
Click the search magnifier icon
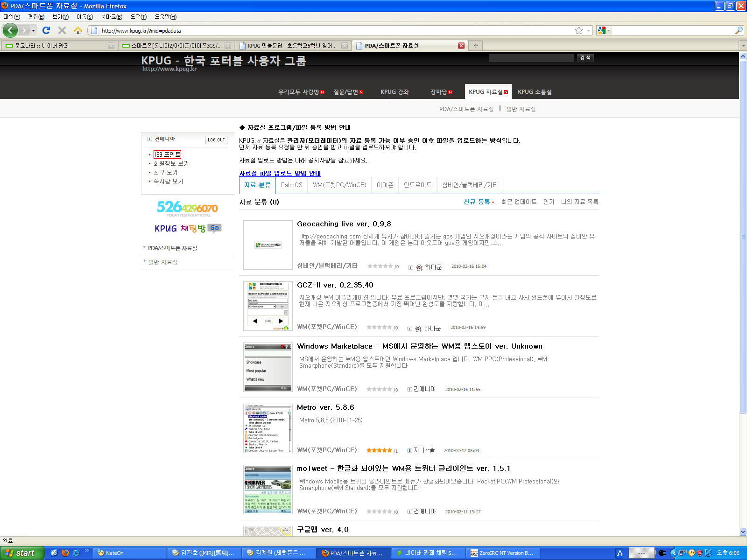tap(739, 30)
